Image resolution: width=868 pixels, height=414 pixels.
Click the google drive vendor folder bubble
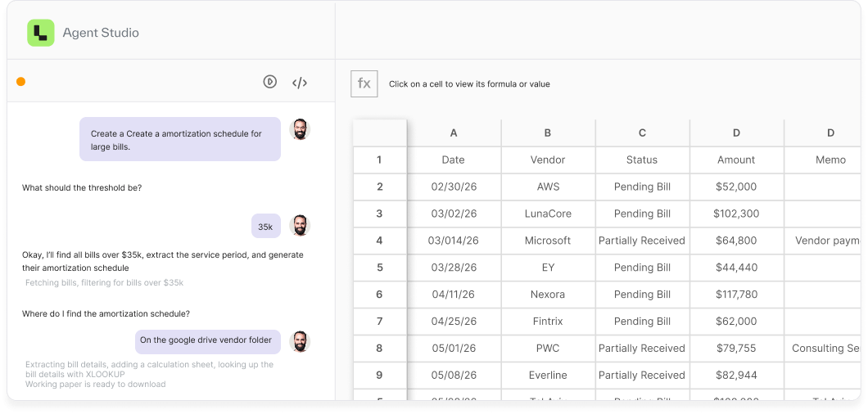[x=208, y=341]
